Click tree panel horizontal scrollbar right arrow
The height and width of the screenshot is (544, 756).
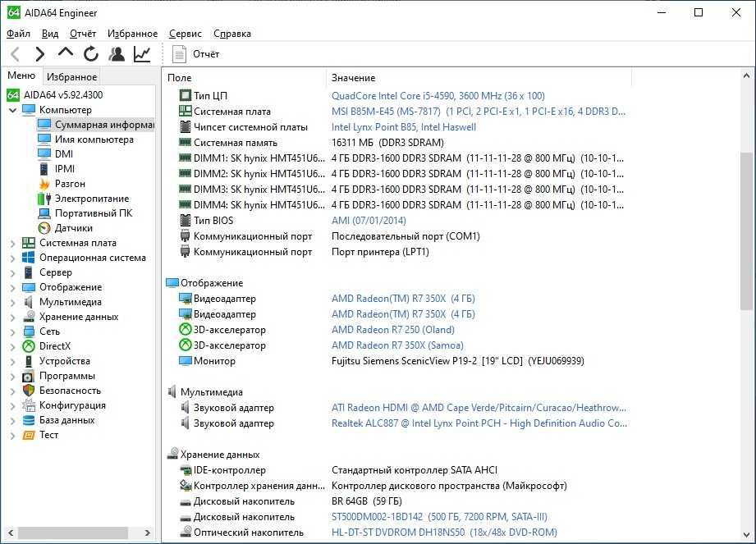(x=148, y=533)
